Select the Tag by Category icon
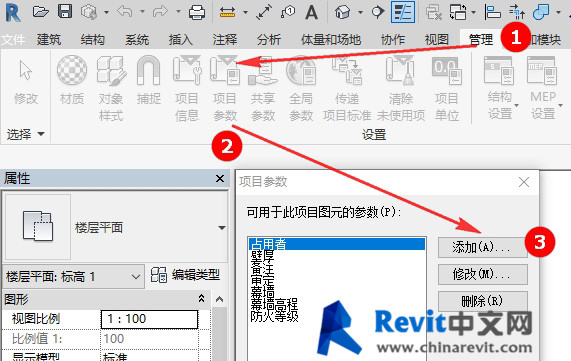The image size is (571, 361). click(288, 12)
